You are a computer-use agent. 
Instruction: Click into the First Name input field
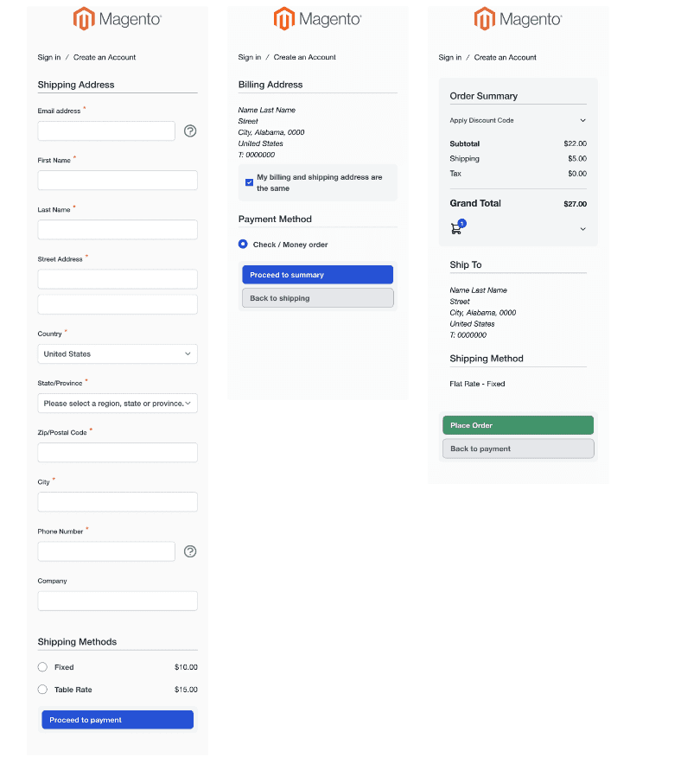[x=118, y=180]
